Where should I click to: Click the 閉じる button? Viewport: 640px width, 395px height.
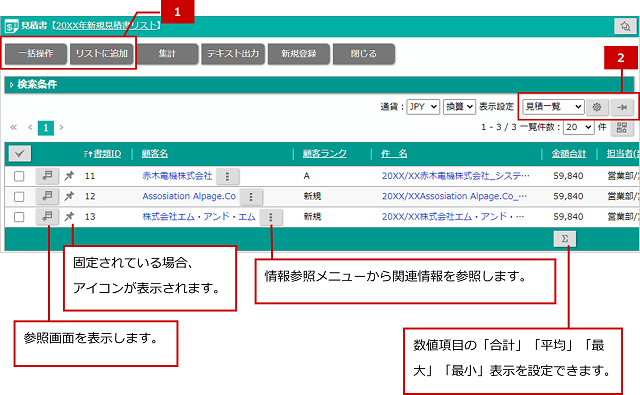(x=364, y=53)
